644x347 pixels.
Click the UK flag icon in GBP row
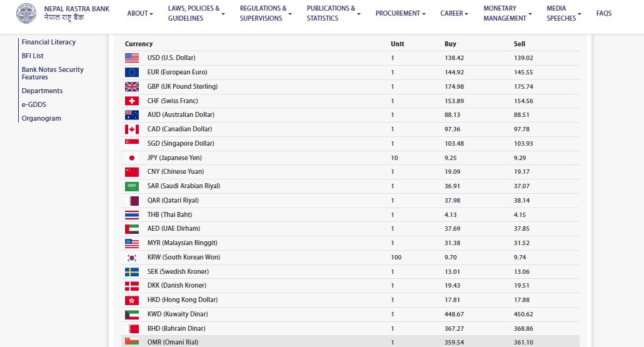point(132,87)
